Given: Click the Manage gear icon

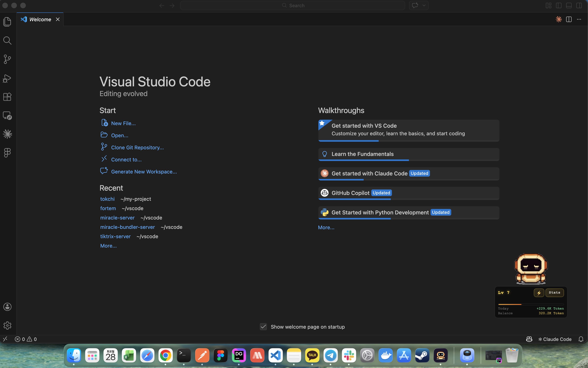Looking at the screenshot, I should 7,325.
